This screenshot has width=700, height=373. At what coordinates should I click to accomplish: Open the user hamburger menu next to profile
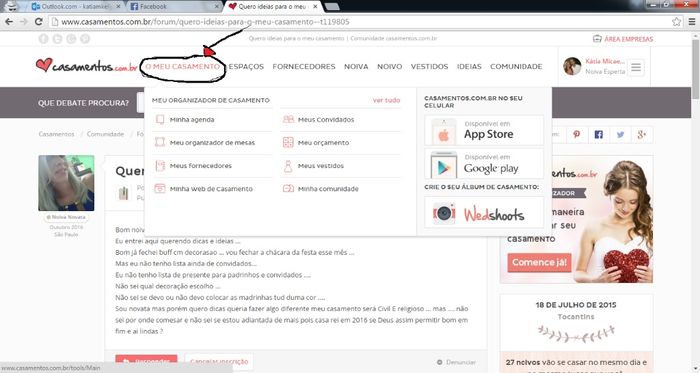tap(636, 67)
